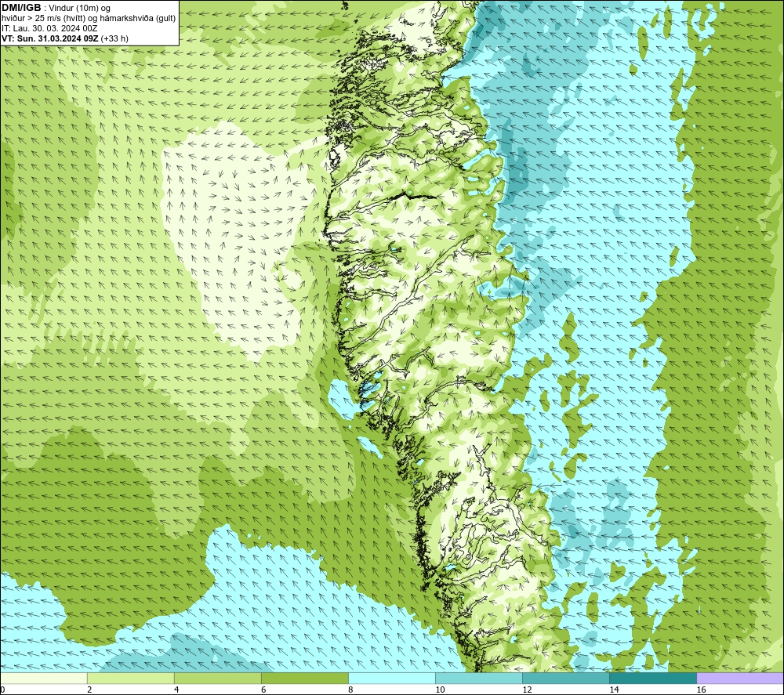Screen dimensions: 784x695
Task: Click the legend scale label '0'
Action: [x=2, y=690]
